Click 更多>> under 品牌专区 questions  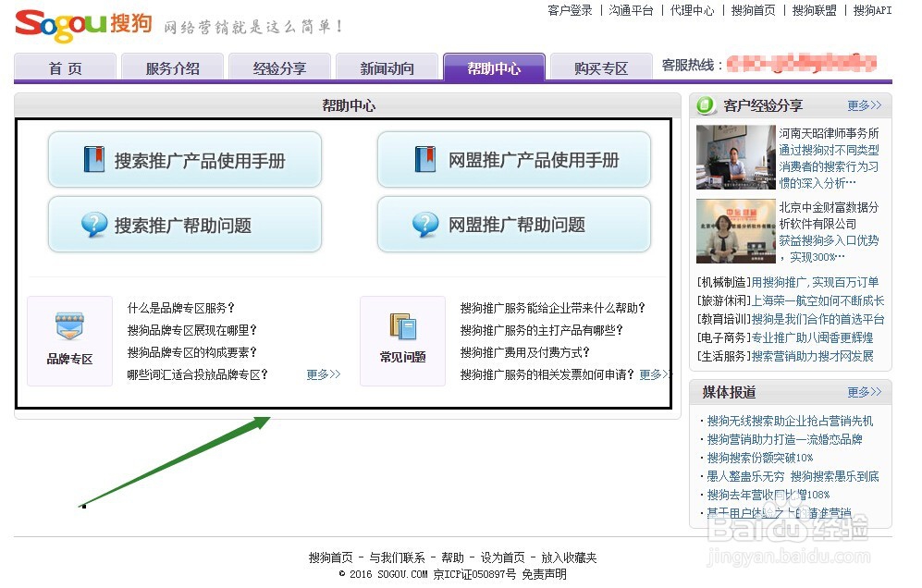(324, 374)
